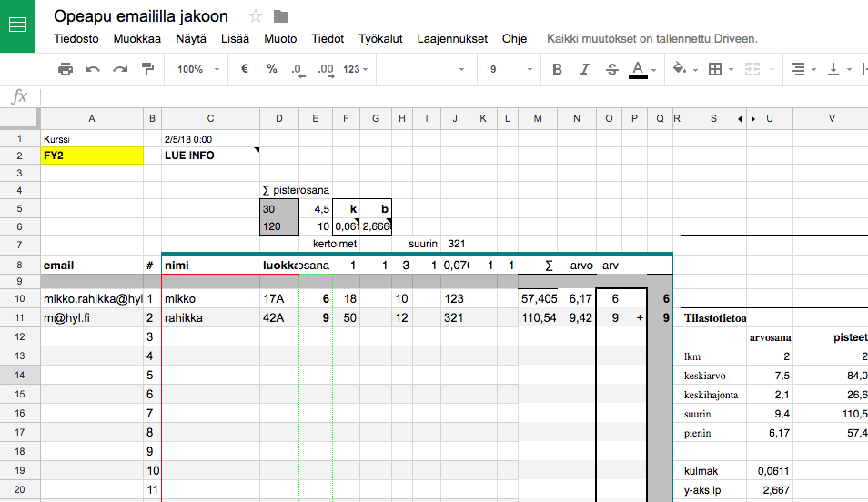Open the Laajennukset menu

[x=452, y=39]
